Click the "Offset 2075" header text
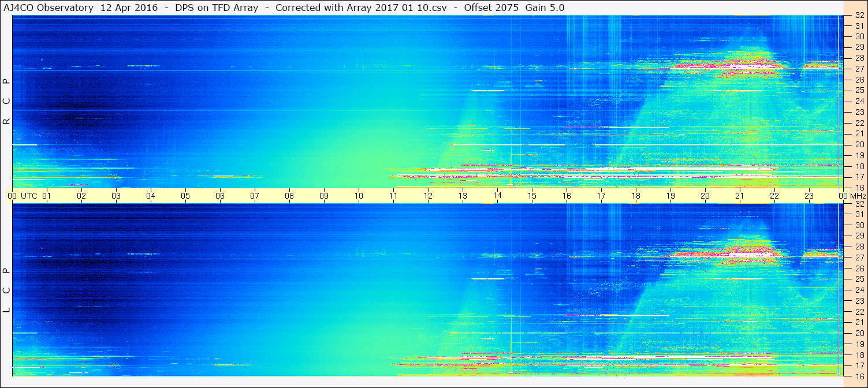 [491, 8]
